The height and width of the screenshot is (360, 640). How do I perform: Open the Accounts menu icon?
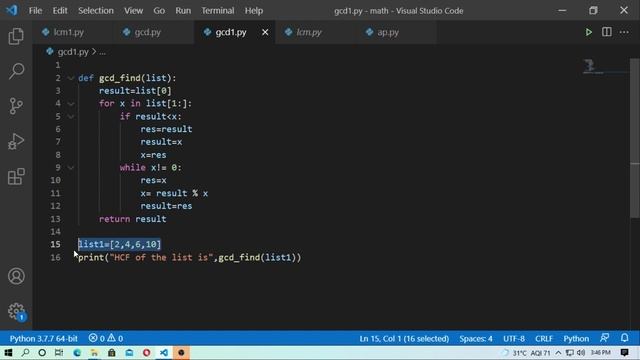click(16, 276)
